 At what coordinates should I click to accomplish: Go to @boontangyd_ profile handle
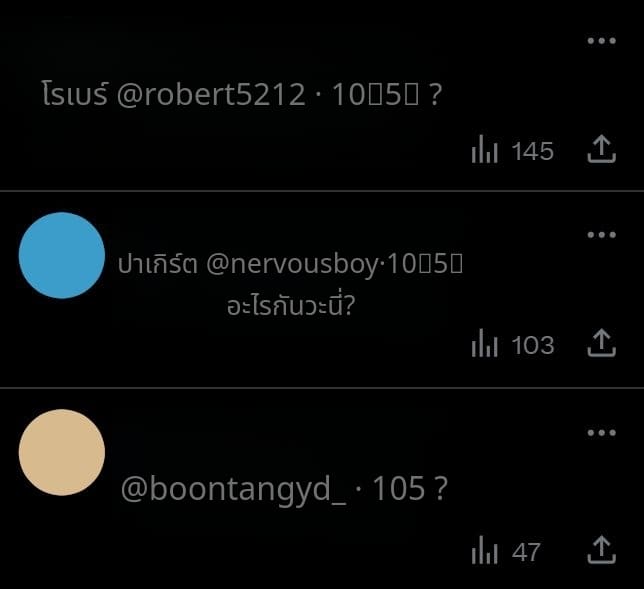tap(233, 489)
